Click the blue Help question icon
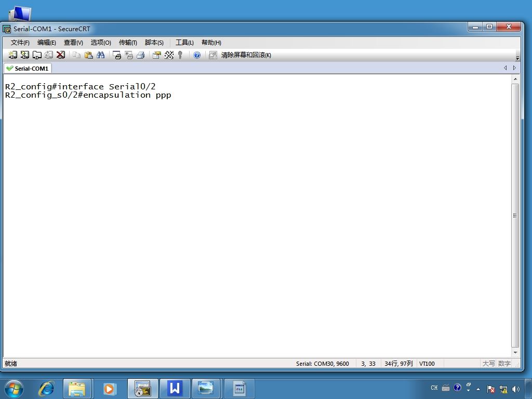 pyautogui.click(x=197, y=55)
